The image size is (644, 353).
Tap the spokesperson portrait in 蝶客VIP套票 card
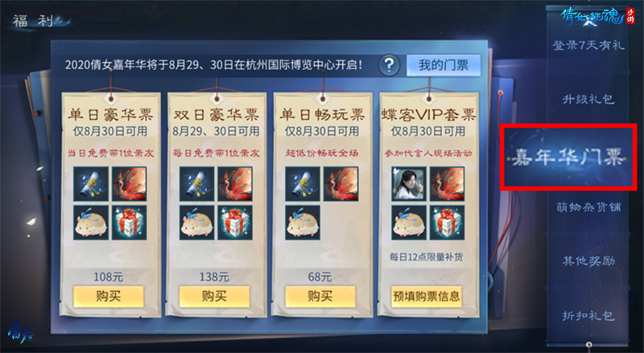pyautogui.click(x=409, y=184)
